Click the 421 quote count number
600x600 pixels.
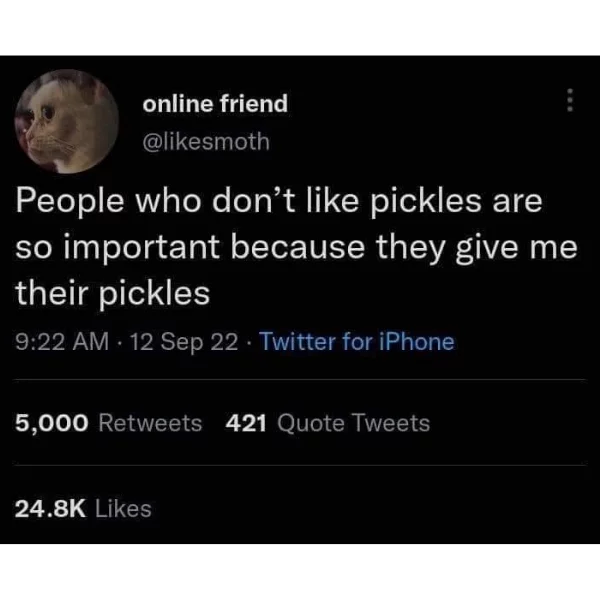tap(246, 424)
